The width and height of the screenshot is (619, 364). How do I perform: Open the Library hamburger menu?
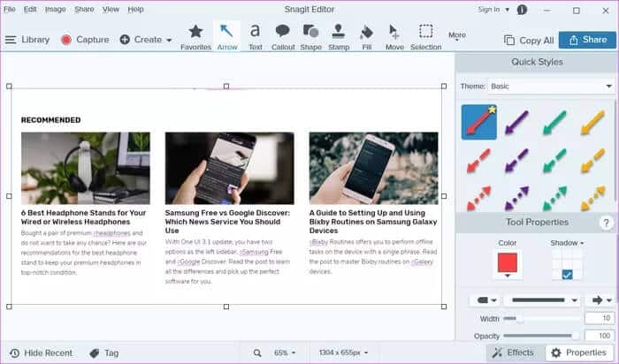click(x=27, y=40)
